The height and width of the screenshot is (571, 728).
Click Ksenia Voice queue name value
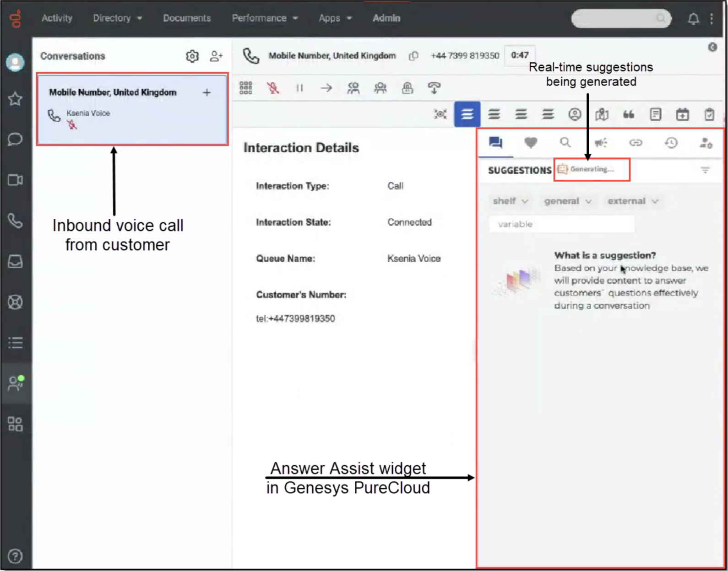414,259
